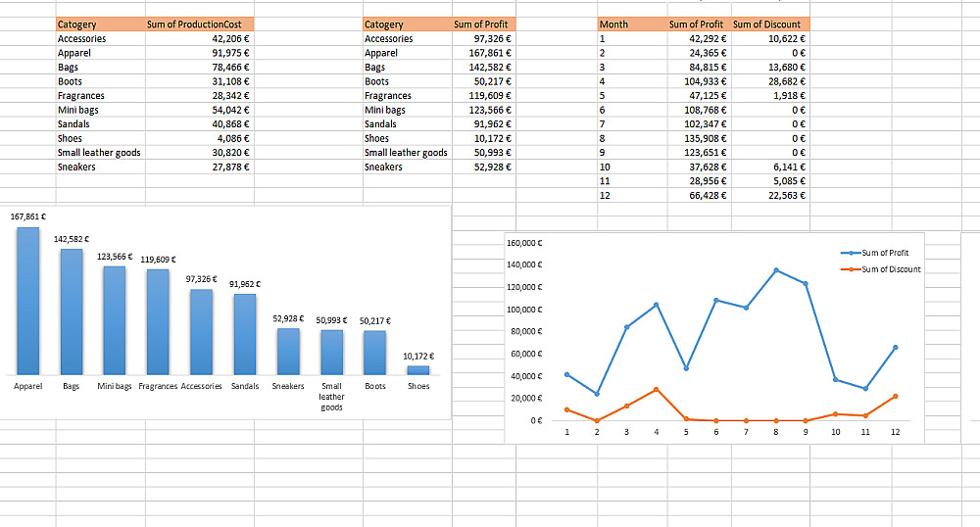Click the Accessories bar in the chart
The width and height of the screenshot is (980, 527).
[x=201, y=332]
